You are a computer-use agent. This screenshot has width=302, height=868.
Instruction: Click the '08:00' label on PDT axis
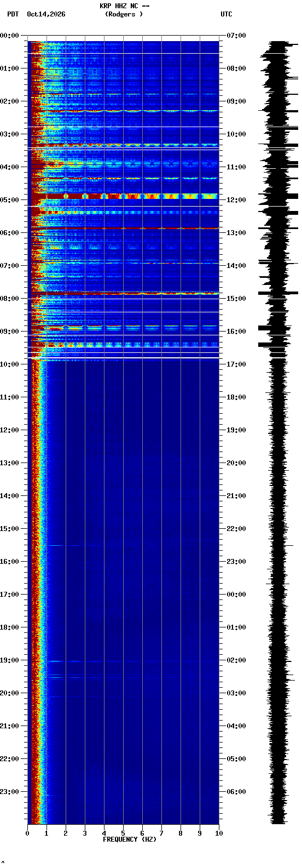(9, 298)
